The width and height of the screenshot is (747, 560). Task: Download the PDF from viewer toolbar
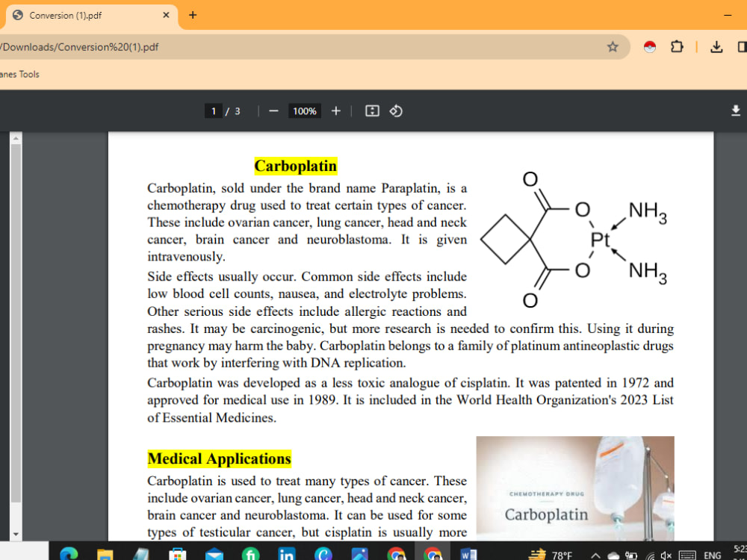736,111
